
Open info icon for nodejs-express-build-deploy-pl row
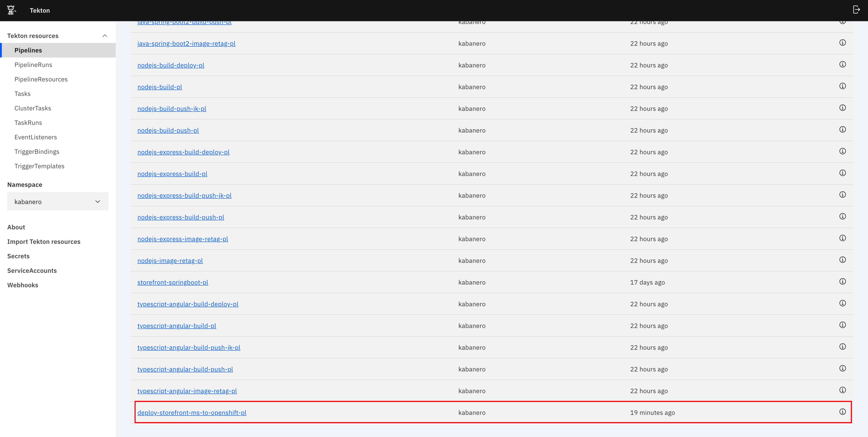coord(842,151)
